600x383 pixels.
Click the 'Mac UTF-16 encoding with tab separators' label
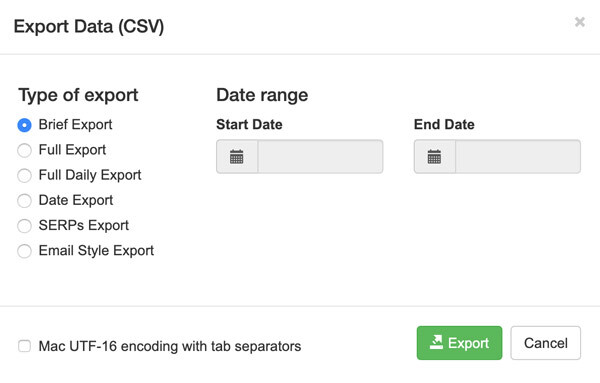point(170,346)
